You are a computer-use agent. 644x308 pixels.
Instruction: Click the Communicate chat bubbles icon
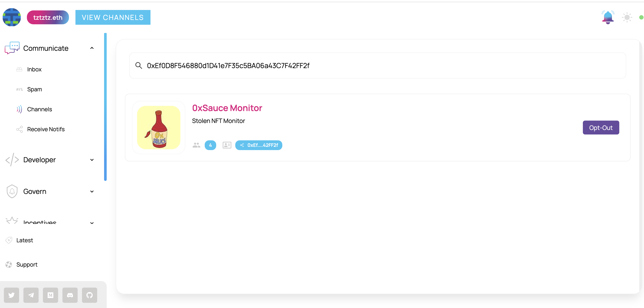coord(12,48)
